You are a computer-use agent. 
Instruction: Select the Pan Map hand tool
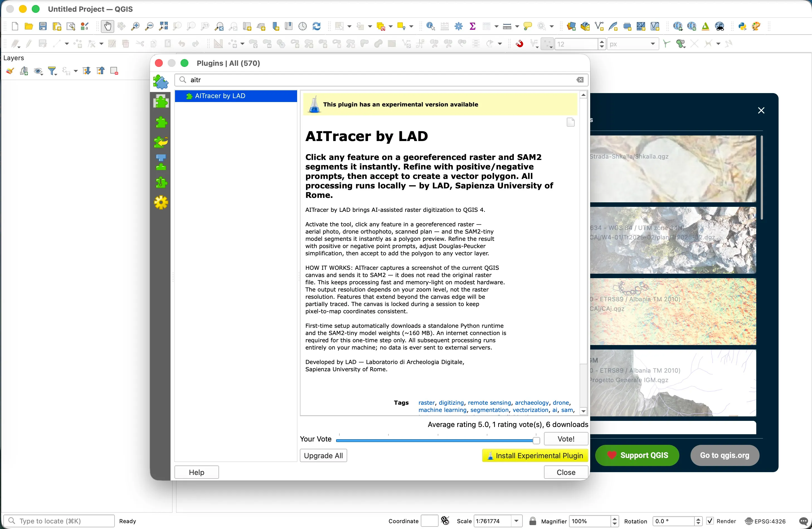pos(108,26)
